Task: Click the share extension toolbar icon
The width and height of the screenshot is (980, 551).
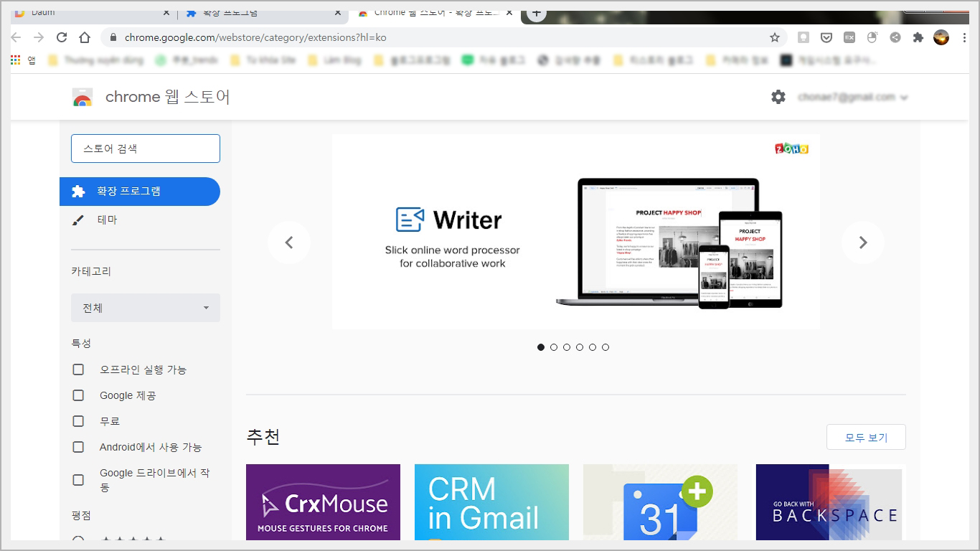Action: coord(895,37)
